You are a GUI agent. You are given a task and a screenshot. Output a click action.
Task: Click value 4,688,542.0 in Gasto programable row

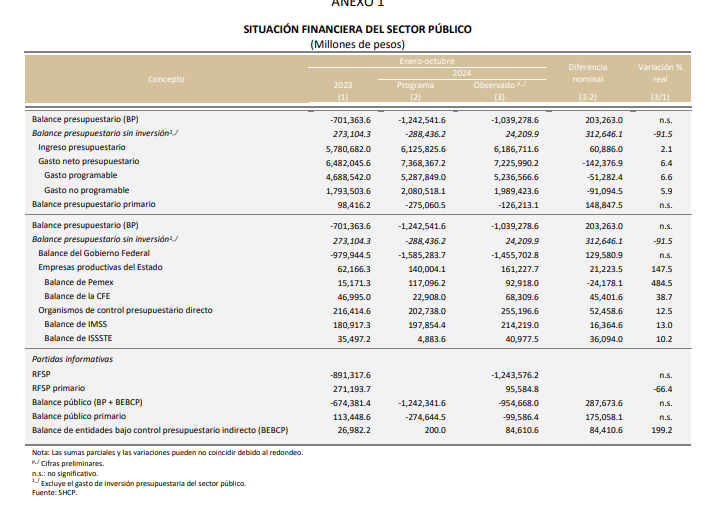point(348,177)
